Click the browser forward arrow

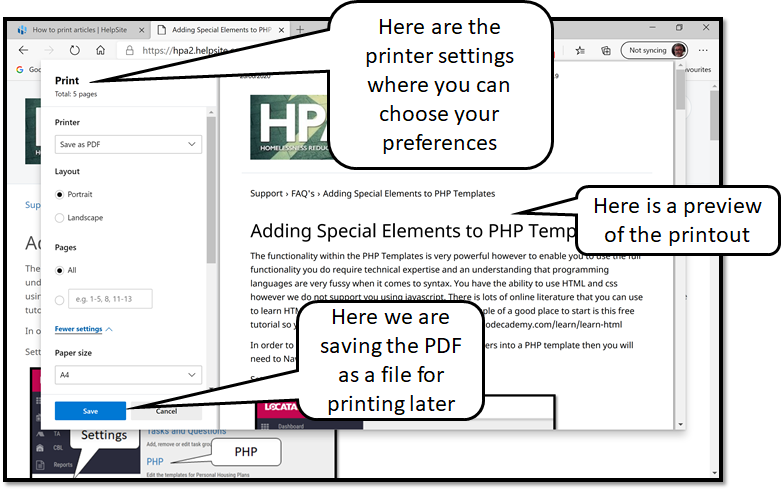49,50
